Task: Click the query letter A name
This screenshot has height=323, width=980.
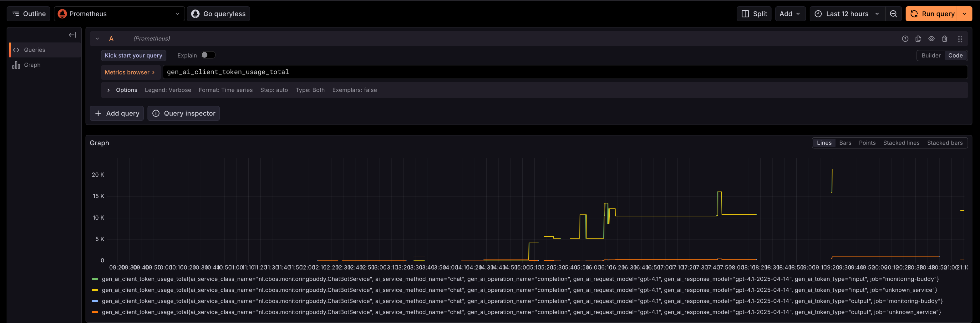Action: click(x=111, y=39)
